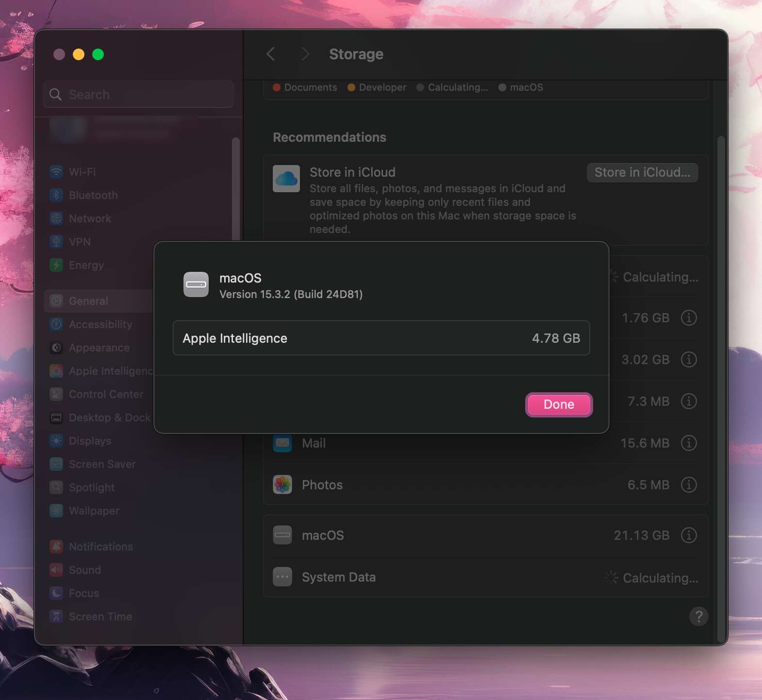Click the Control Center sidebar icon
Image resolution: width=762 pixels, height=700 pixels.
point(56,394)
